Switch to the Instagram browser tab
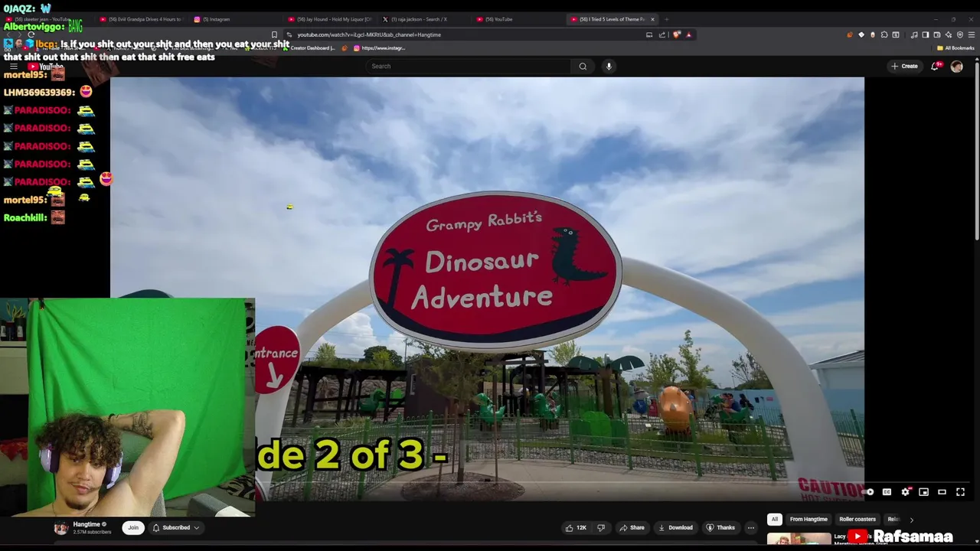Viewport: 980px width, 551px height. [235, 19]
